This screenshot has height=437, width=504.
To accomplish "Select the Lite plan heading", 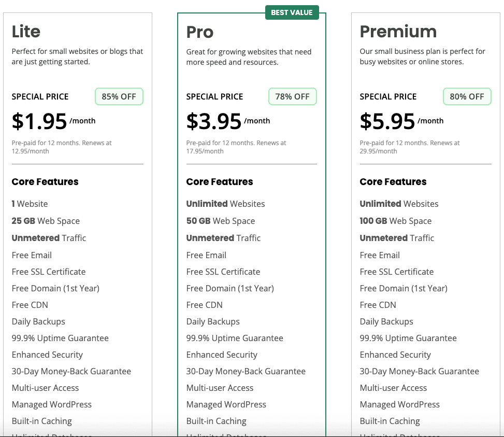I will [x=26, y=32].
